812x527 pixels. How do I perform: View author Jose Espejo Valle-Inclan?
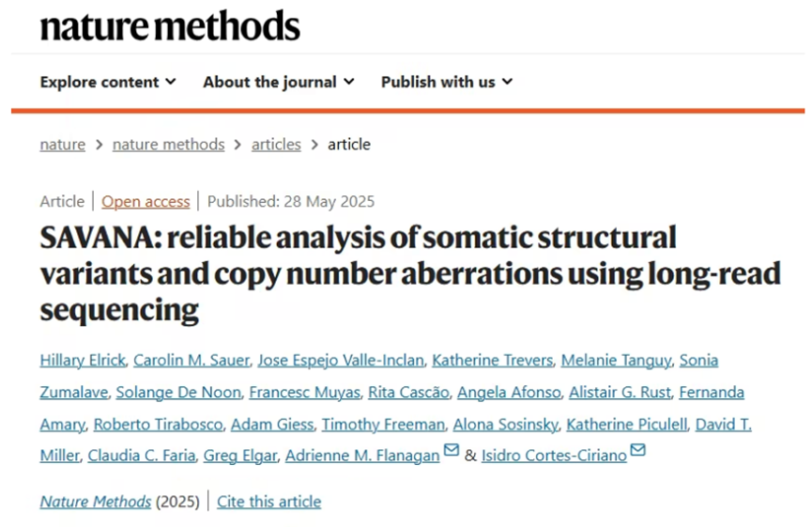pyautogui.click(x=340, y=361)
